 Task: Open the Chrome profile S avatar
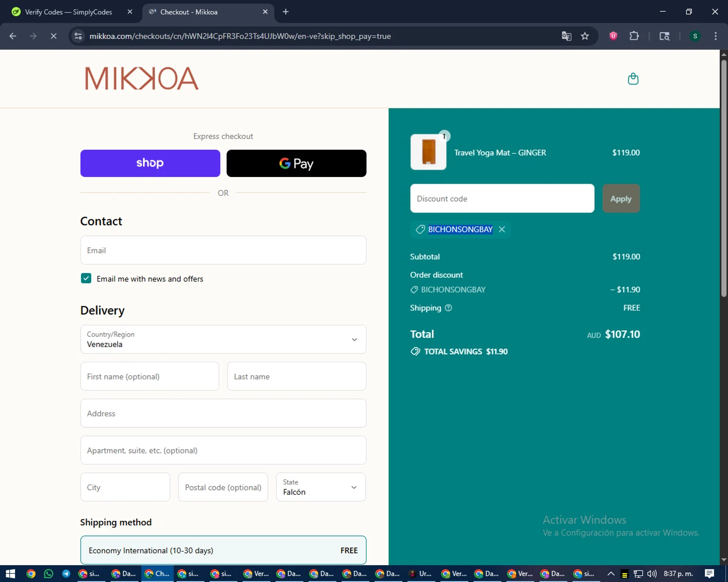coord(695,36)
